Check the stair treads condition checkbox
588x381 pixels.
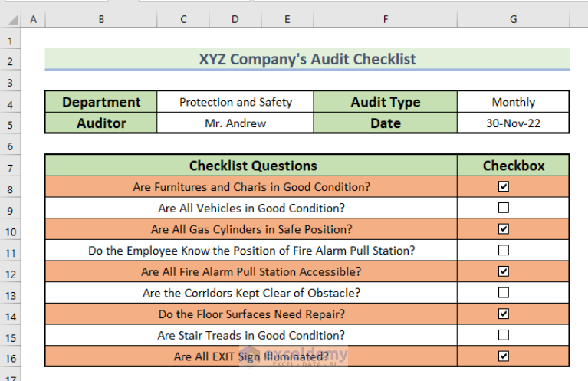(504, 335)
